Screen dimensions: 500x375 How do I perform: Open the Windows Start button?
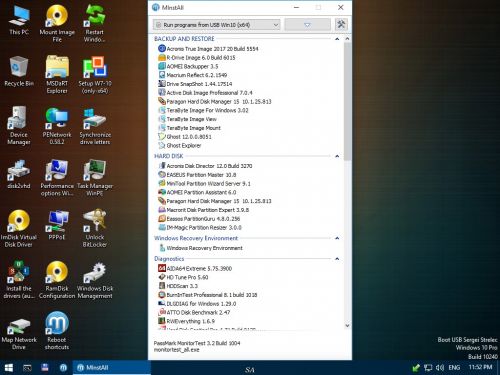pos(9,368)
